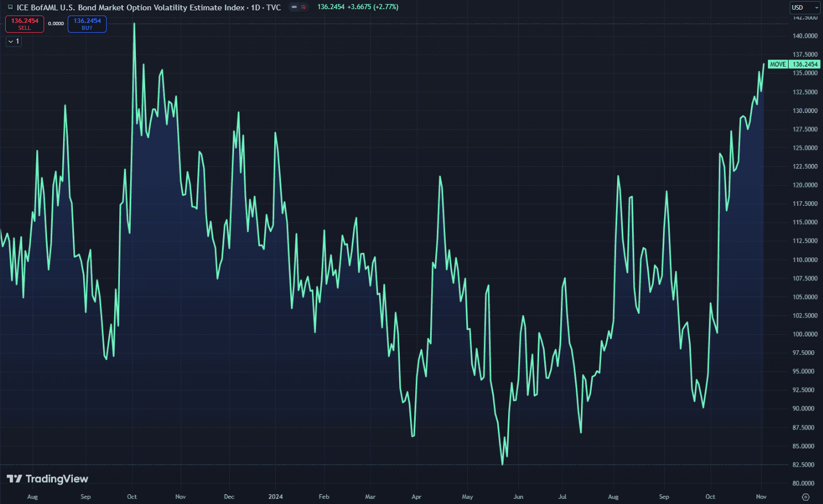Expand the indicator legend chevron labeled 1

[14, 41]
